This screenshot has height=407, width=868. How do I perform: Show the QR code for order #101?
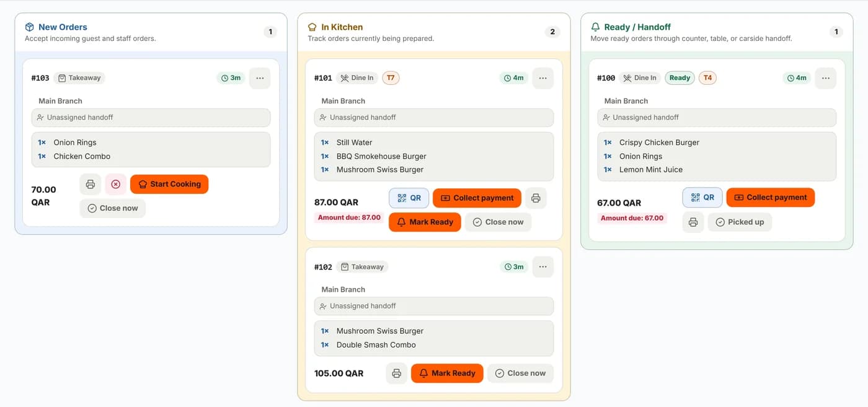click(409, 198)
